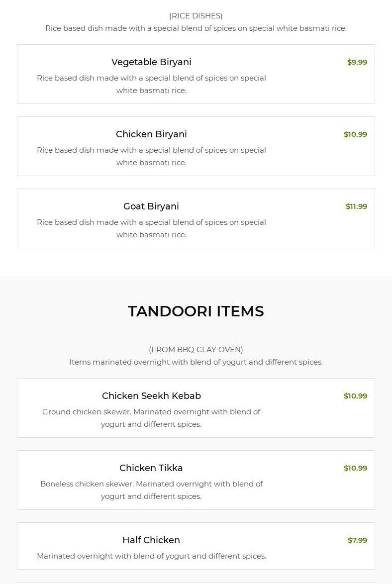Select the Goat Biryani item title

click(x=151, y=206)
